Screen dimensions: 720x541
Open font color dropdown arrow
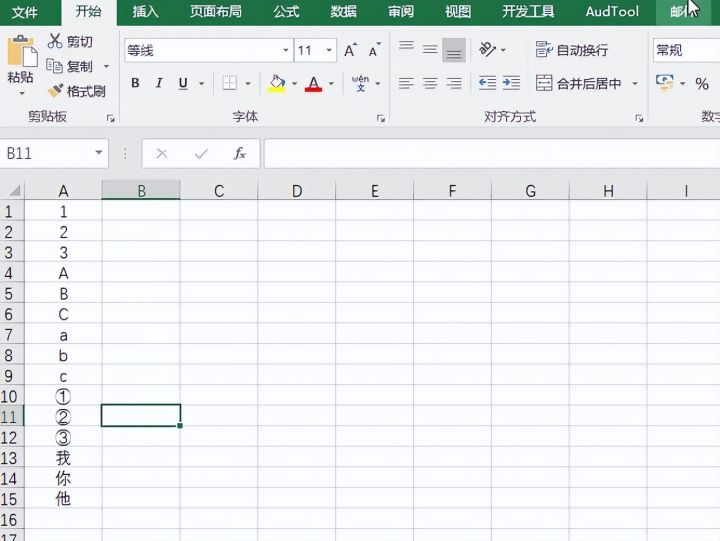point(332,84)
